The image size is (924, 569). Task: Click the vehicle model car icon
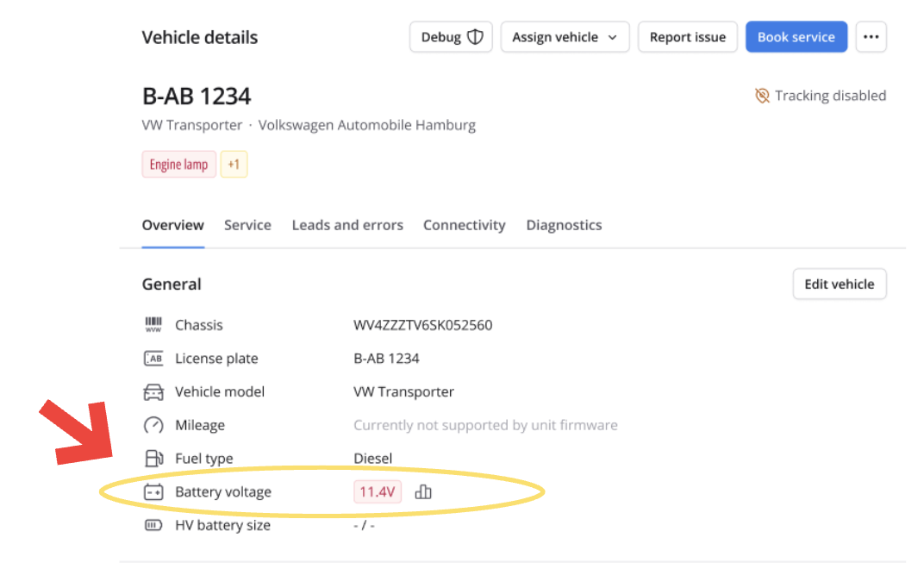153,392
